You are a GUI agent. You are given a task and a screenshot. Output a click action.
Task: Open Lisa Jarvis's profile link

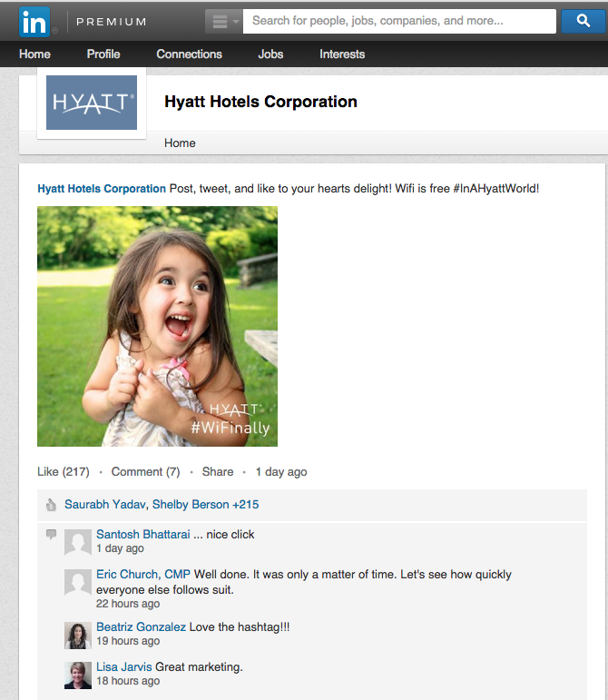point(124,667)
